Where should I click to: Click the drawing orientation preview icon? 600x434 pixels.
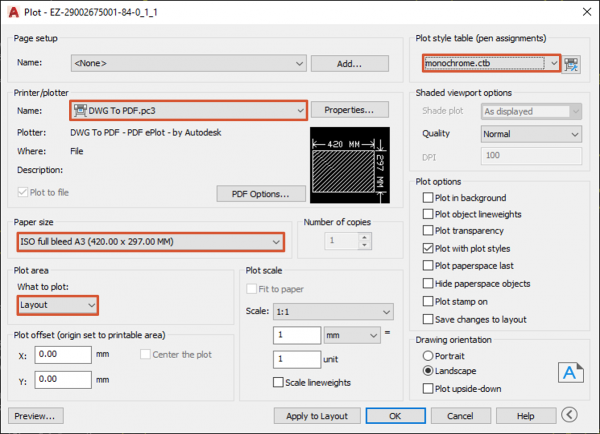[x=571, y=372]
